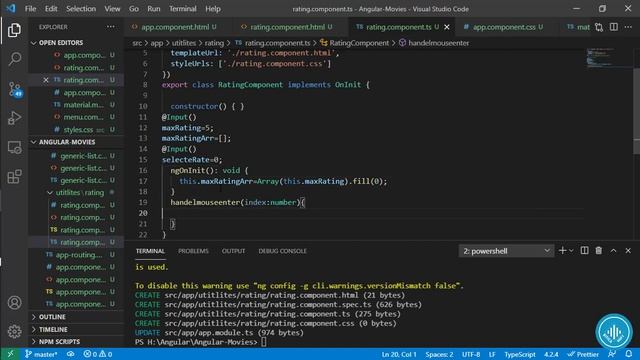Screen dimensions: 640x360
Task: Click LF end of line setting
Action: (492, 354)
